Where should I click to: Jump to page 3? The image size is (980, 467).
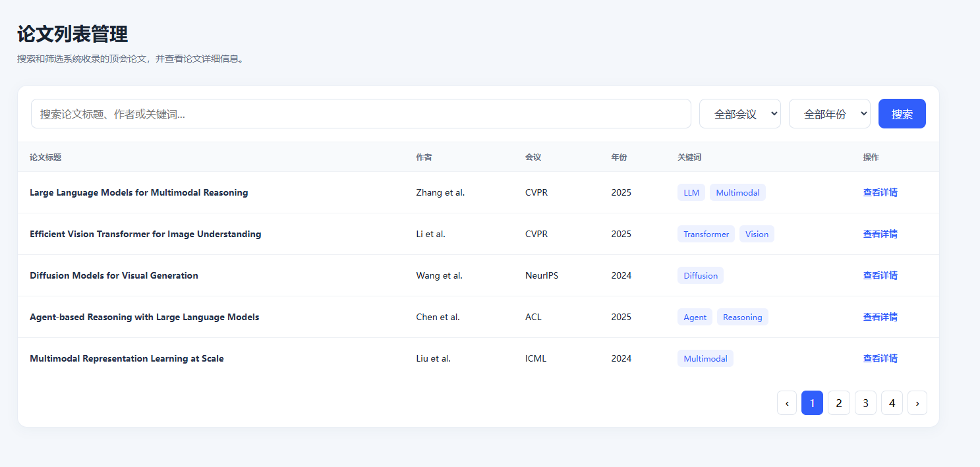point(865,403)
